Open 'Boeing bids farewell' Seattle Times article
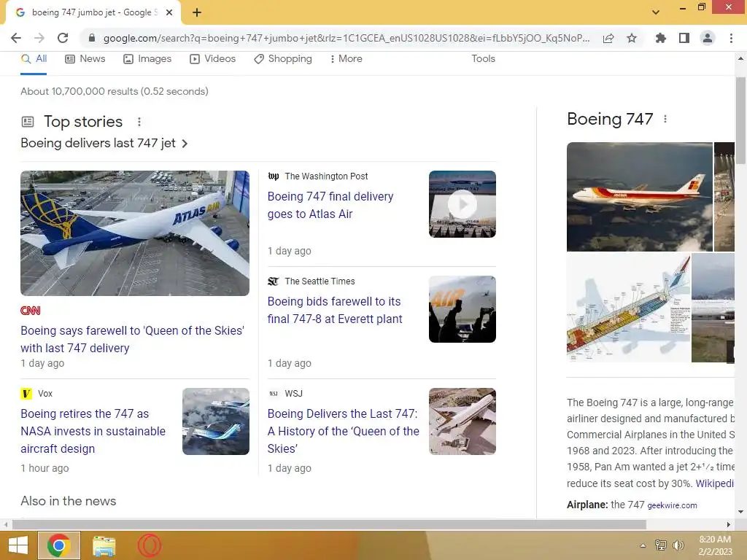747x560 pixels. pyautogui.click(x=334, y=310)
